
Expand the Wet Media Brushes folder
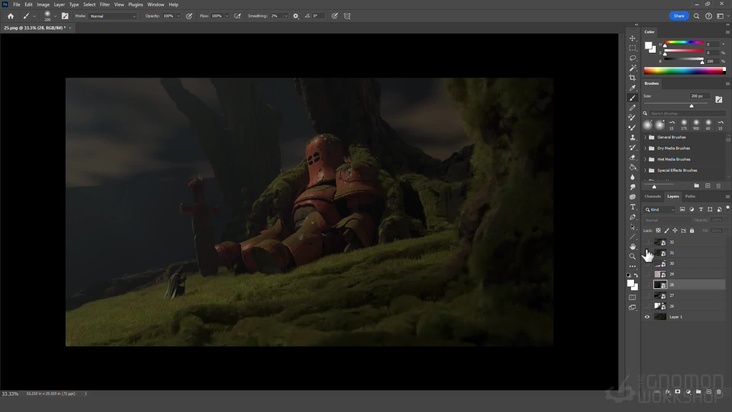(646, 160)
